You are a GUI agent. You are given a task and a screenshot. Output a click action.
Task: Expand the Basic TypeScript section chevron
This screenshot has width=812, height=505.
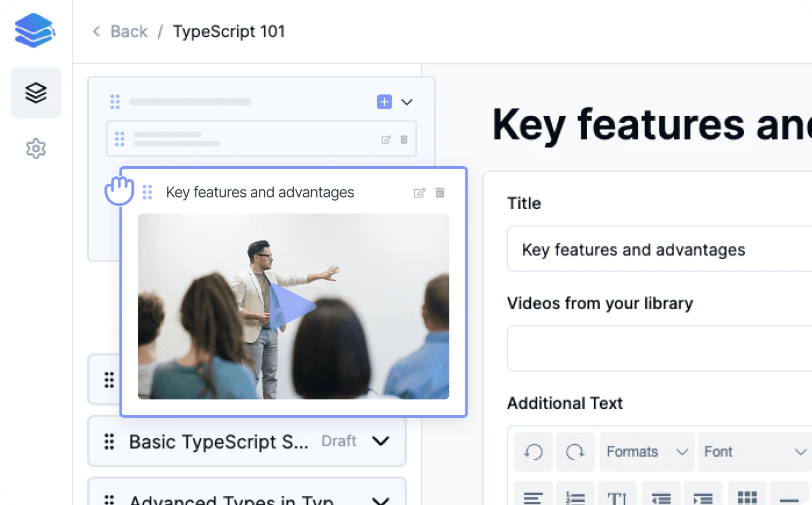point(380,441)
